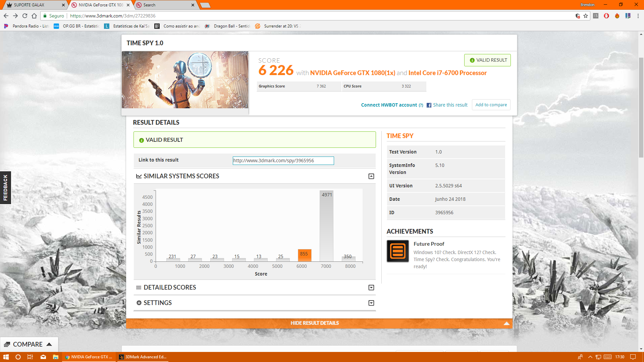Collapse details via Hide Result Details bar
The image size is (644, 362).
319,323
